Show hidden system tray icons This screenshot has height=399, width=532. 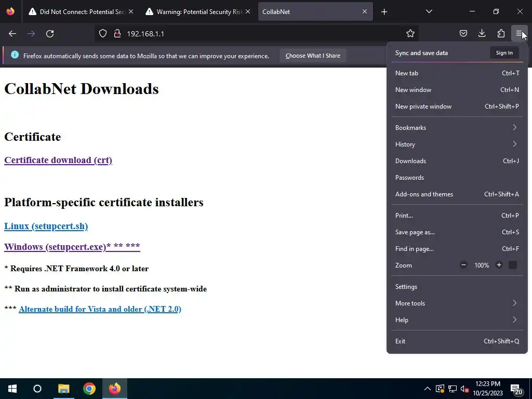[x=428, y=389]
